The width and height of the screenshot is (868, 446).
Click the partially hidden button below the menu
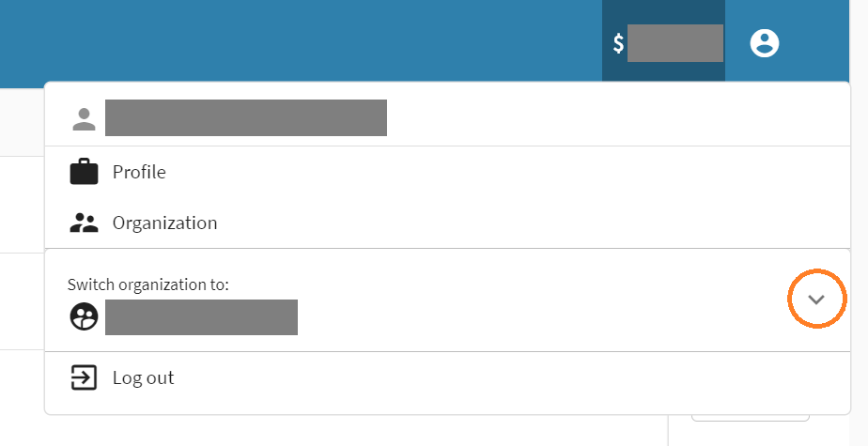[x=750, y=417]
